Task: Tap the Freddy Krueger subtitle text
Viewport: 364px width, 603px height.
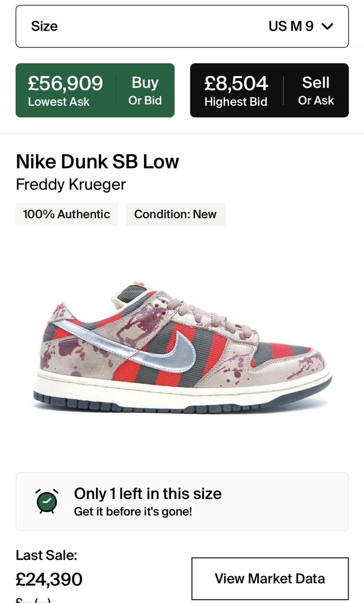Action: (x=71, y=184)
